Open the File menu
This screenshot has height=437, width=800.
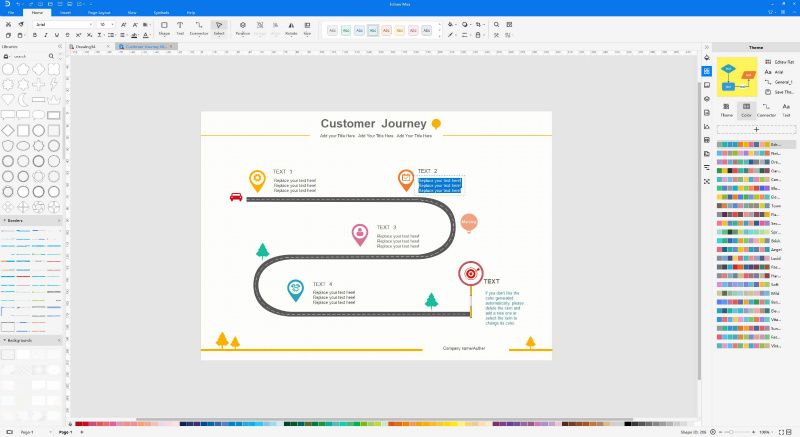(x=11, y=12)
